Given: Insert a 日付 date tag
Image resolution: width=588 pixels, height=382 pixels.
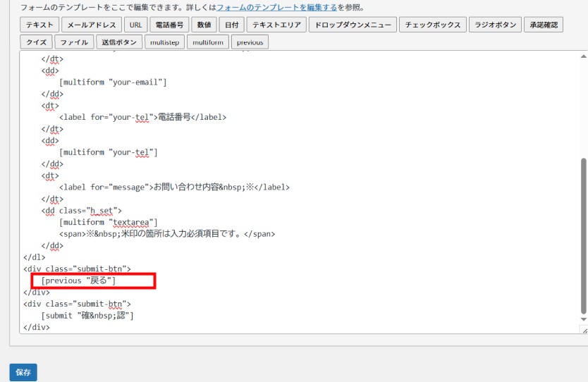Looking at the screenshot, I should point(231,25).
